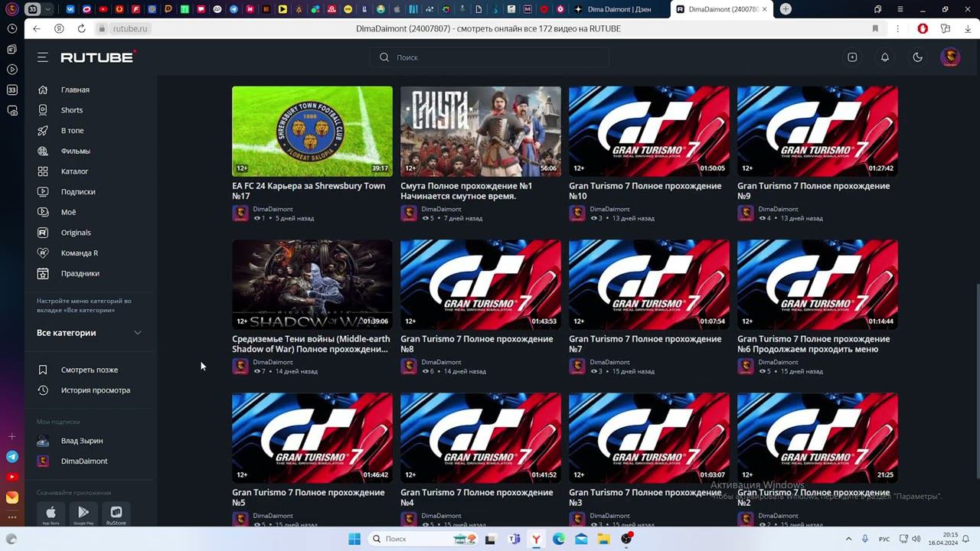This screenshot has height=551, width=980.
Task: Expand the Все категории list
Action: [x=90, y=333]
